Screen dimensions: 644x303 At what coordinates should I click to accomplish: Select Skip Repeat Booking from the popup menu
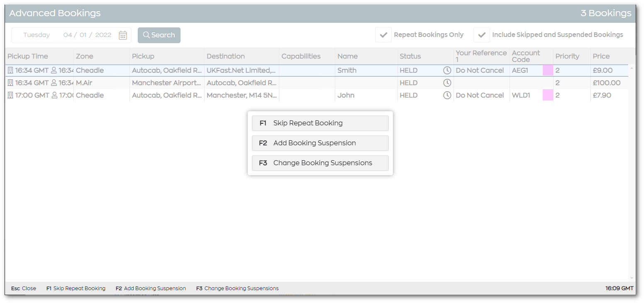[x=320, y=123]
